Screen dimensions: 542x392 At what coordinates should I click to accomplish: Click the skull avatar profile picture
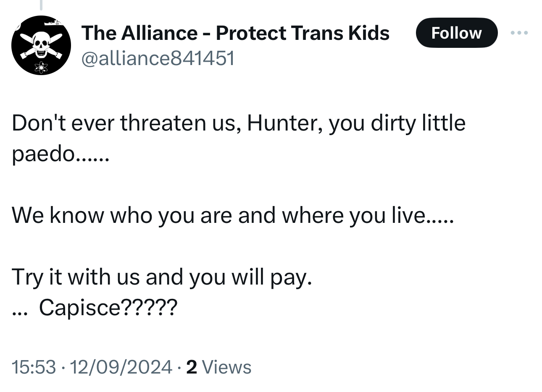pos(41,45)
